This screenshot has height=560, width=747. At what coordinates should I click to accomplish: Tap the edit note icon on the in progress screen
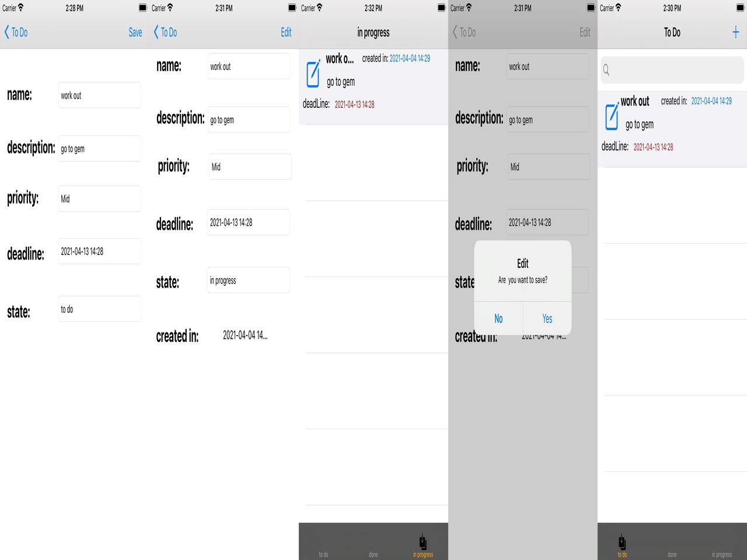(x=313, y=73)
